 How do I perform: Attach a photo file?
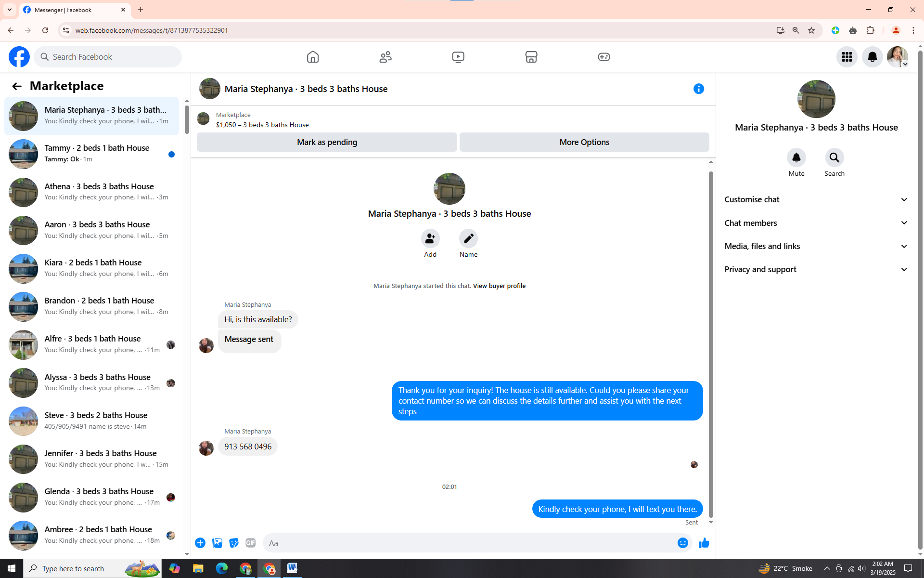tap(217, 543)
